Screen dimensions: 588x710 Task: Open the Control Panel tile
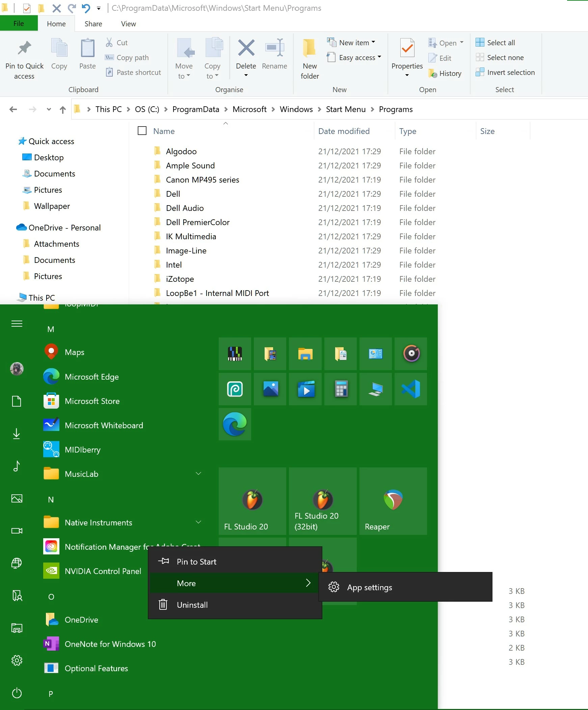click(x=375, y=354)
